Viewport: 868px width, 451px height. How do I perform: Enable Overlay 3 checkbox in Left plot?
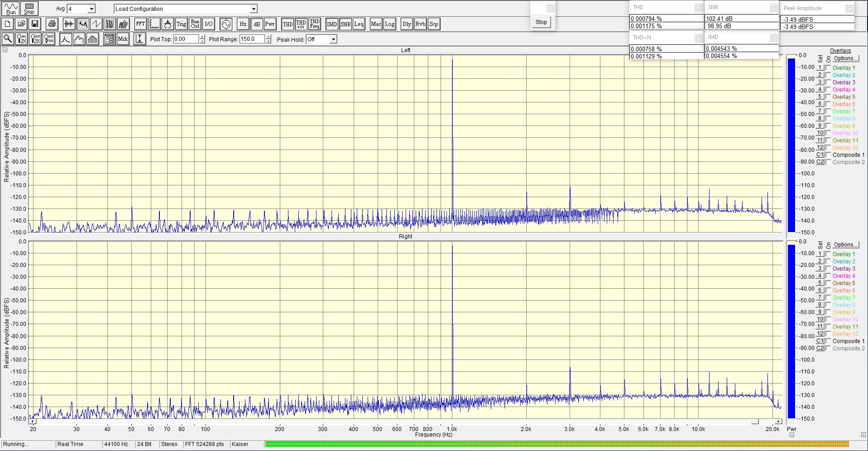tap(828, 82)
